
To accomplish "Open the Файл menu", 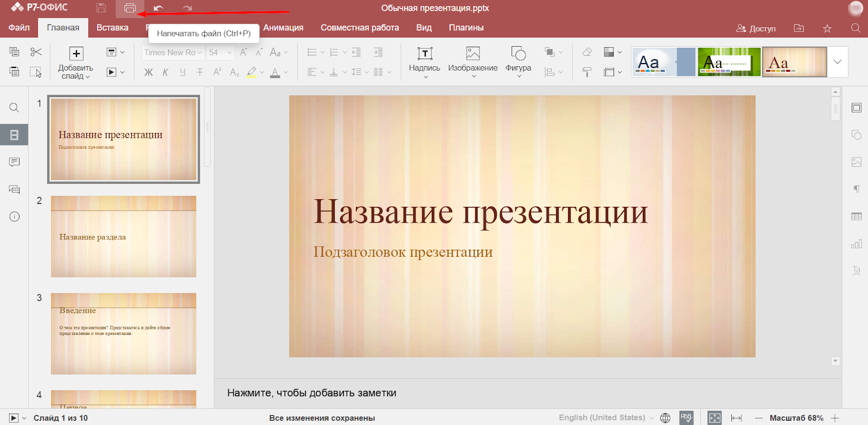I will point(19,28).
